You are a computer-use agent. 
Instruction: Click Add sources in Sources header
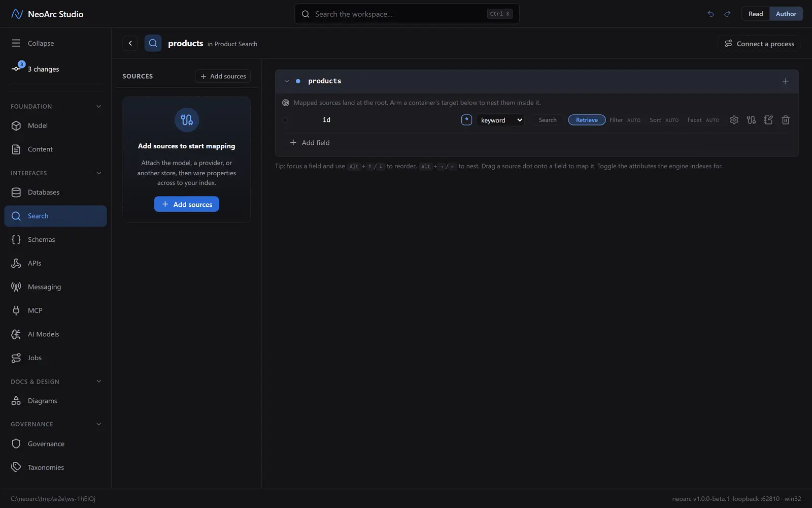[x=223, y=76]
